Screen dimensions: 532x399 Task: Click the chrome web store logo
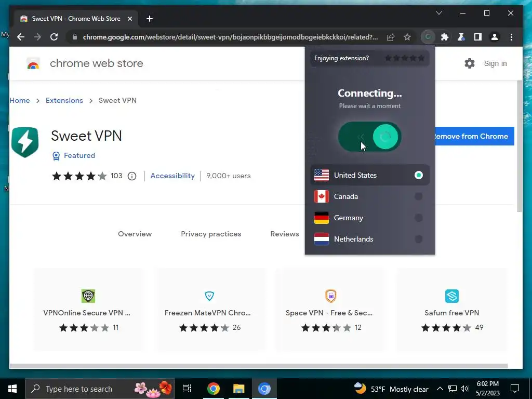[x=33, y=63]
